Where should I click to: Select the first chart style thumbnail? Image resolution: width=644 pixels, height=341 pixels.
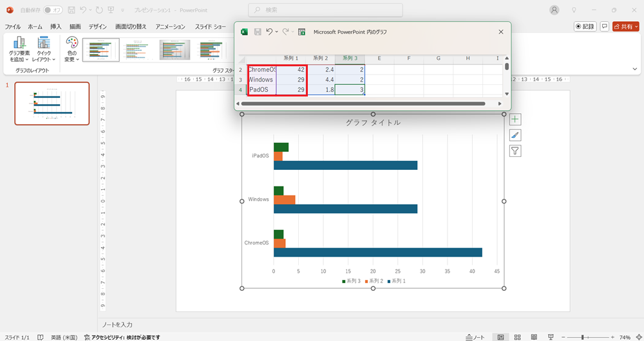click(101, 50)
